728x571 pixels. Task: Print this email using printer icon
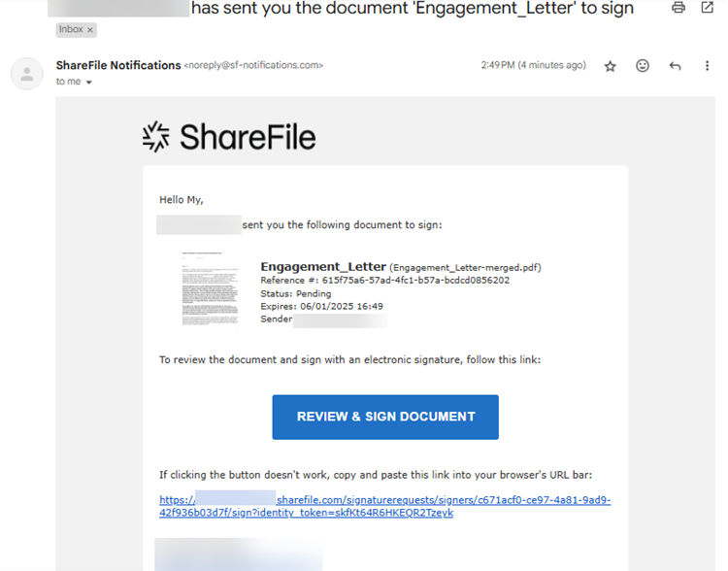pyautogui.click(x=678, y=7)
